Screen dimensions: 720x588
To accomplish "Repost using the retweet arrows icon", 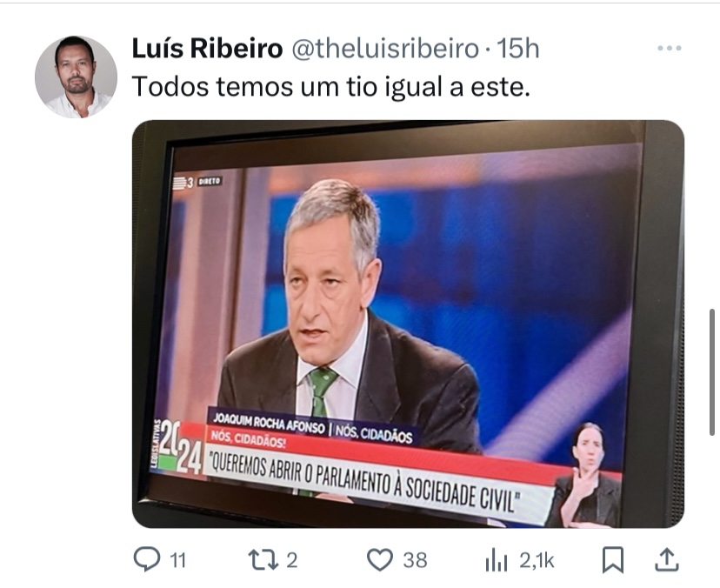I will point(263,560).
